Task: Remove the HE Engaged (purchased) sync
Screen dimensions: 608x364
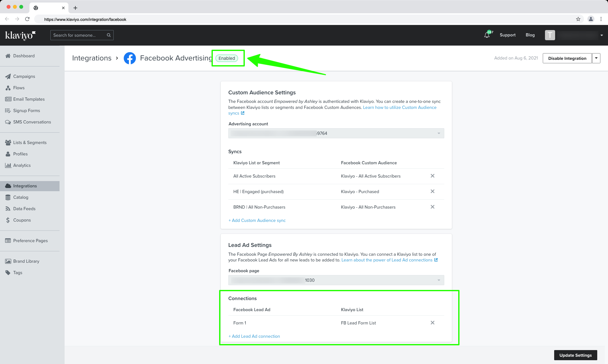Action: point(433,191)
